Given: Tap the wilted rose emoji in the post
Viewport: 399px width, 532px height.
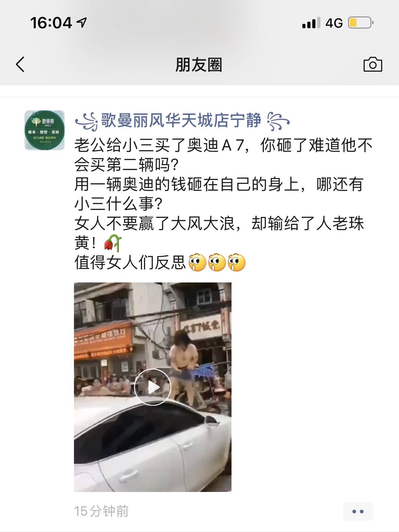Looking at the screenshot, I should point(112,243).
